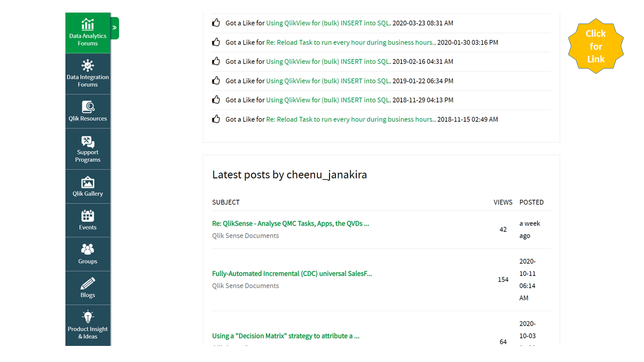Open Reload Task like from 2020-01-30
The height and width of the screenshot is (362, 644).
[x=350, y=43]
